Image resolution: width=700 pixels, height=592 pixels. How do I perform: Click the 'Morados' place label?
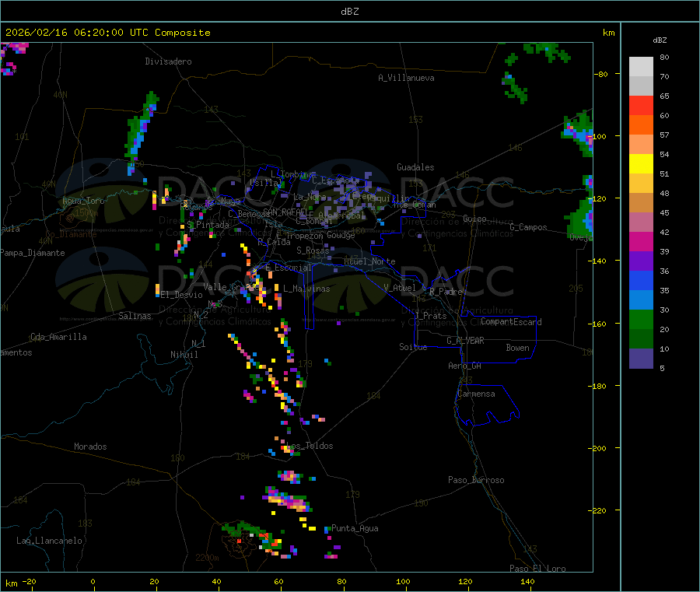pyautogui.click(x=90, y=447)
